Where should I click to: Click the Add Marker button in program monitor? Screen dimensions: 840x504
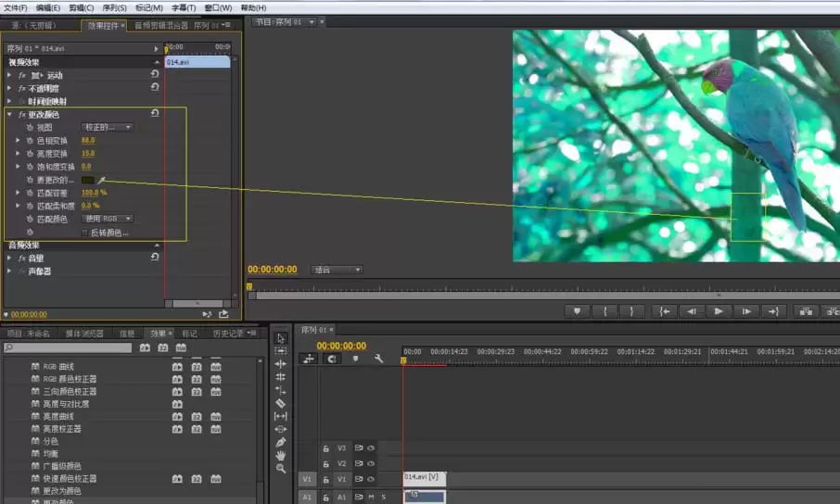[x=577, y=311]
